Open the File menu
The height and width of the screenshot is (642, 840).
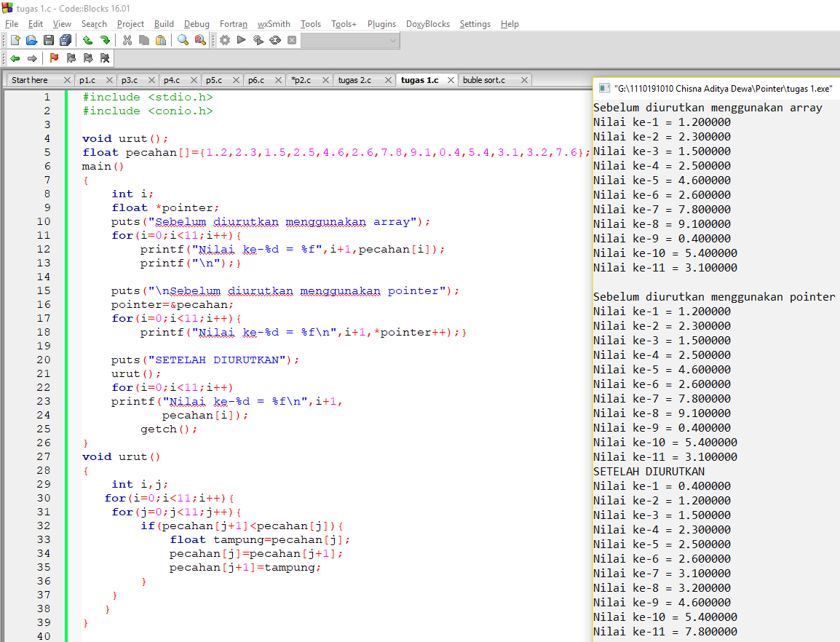tap(11, 24)
